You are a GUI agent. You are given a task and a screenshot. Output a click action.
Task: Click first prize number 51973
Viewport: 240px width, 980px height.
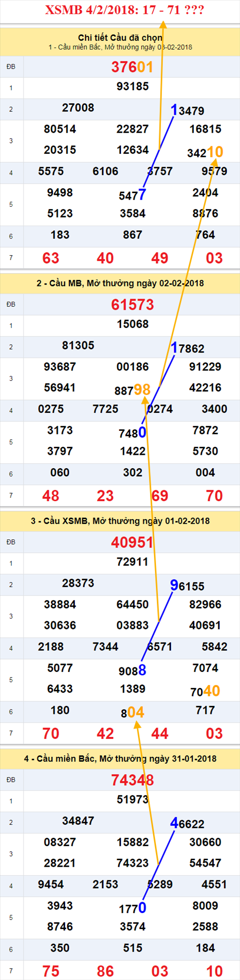[132, 799]
